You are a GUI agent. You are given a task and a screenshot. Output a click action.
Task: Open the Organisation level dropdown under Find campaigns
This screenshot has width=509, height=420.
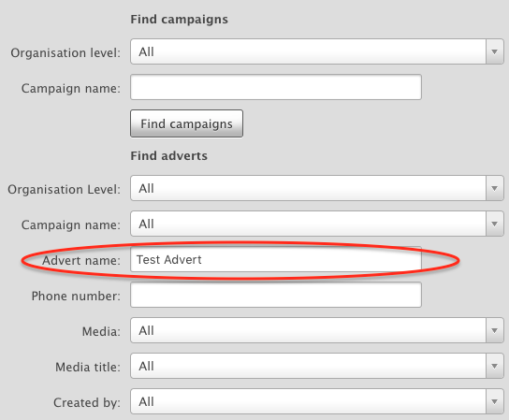(317, 51)
